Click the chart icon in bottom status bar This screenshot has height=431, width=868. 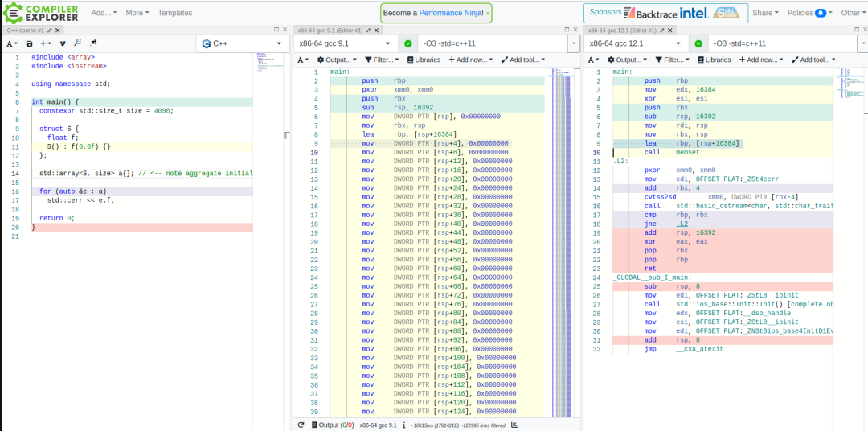click(514, 425)
